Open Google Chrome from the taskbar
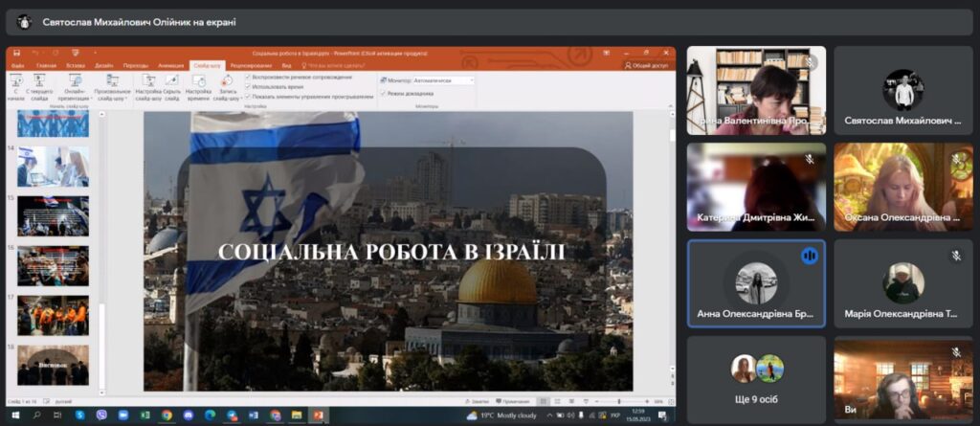The image size is (980, 426). click(x=167, y=415)
